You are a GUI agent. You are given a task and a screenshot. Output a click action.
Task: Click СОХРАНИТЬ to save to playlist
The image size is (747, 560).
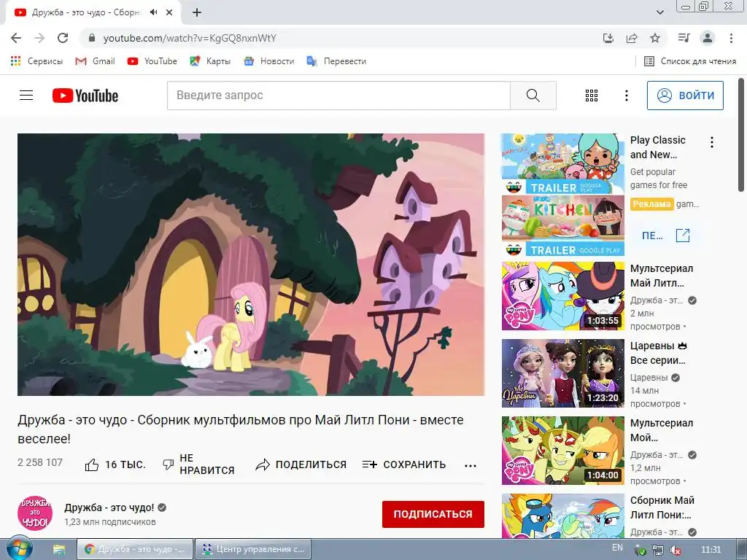click(x=404, y=464)
